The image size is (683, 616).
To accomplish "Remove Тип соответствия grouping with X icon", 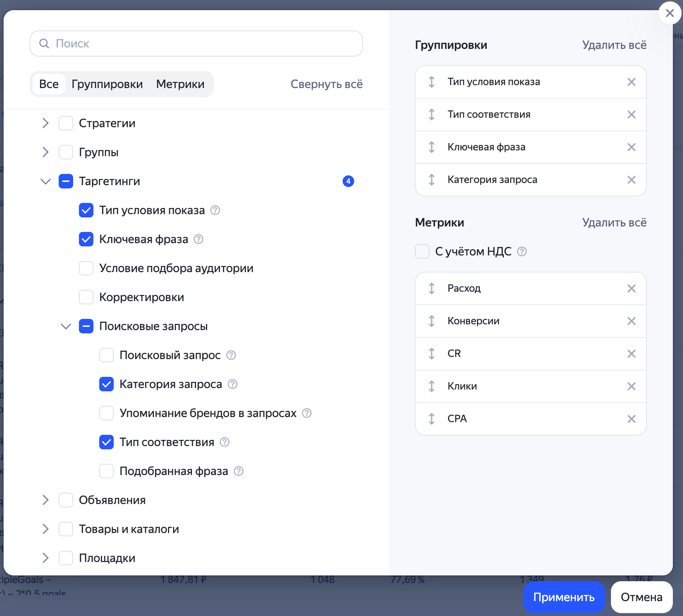I will coord(631,115).
